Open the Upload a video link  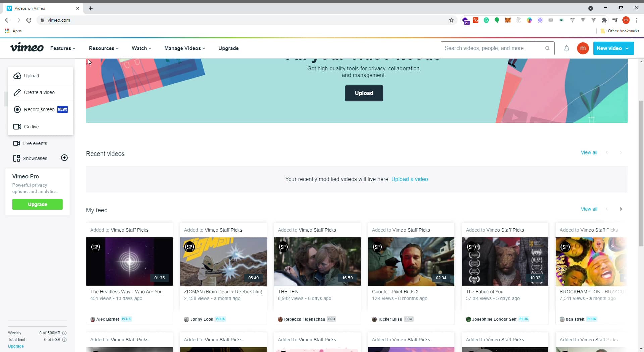410,179
